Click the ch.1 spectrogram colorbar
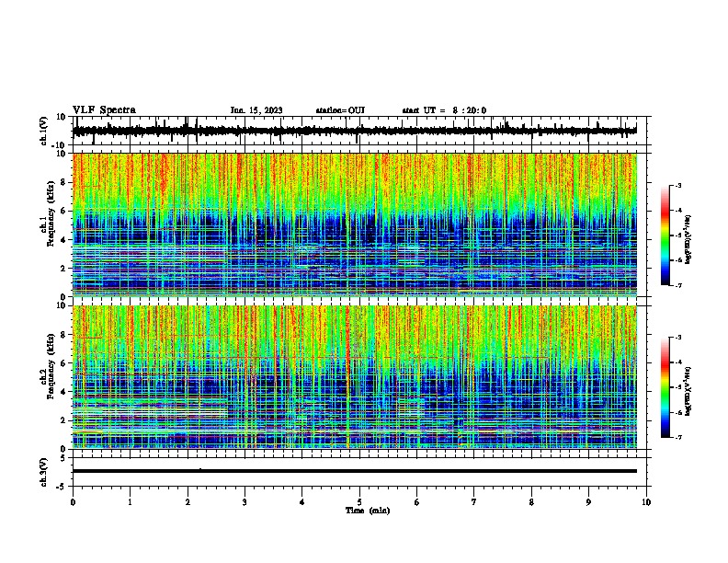Image resolution: width=728 pixels, height=563 pixels. pyautogui.click(x=665, y=236)
